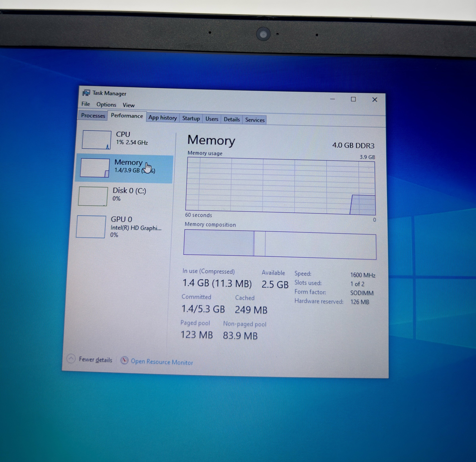This screenshot has height=462, width=476.
Task: Select the Disk 0 (C:) graph thumbnail
Action: point(93,196)
